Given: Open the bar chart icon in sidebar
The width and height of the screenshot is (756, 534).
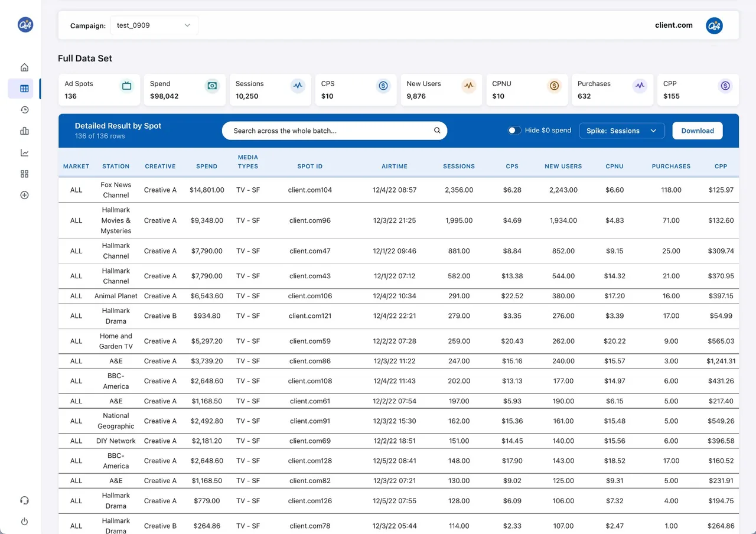Looking at the screenshot, I should 24,131.
